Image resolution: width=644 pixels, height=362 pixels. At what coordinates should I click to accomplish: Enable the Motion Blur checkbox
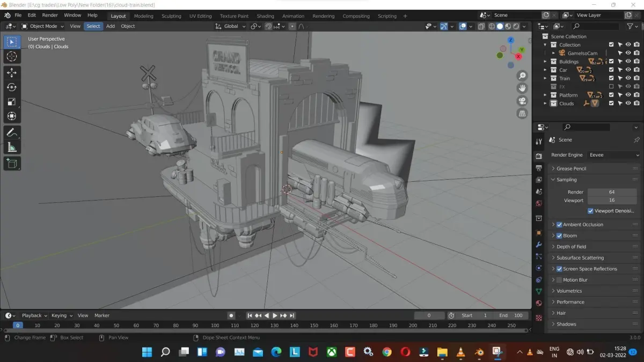click(559, 280)
